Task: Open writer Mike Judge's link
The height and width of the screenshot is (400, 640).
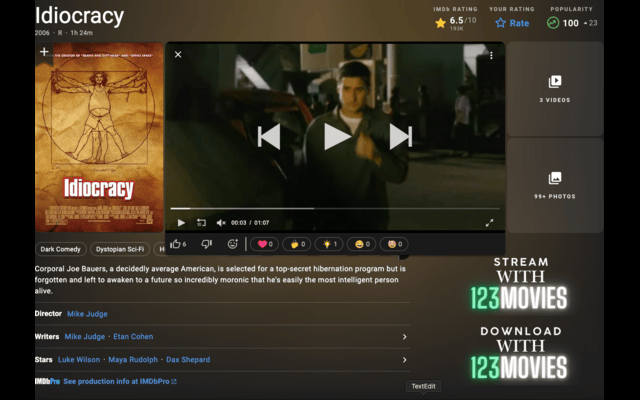Action: point(85,336)
